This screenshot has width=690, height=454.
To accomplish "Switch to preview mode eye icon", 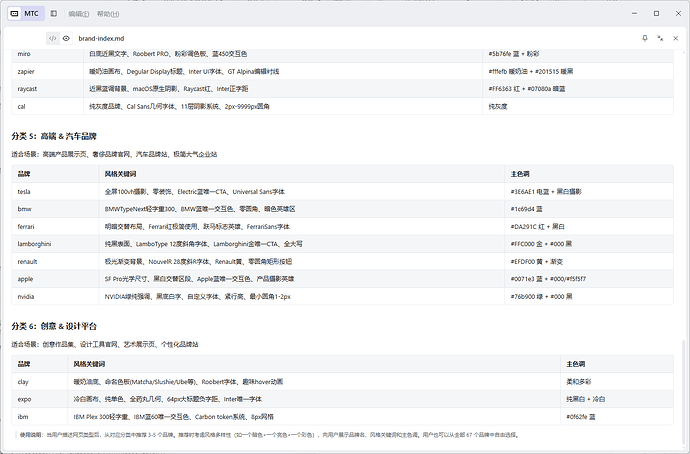I will coord(66,38).
